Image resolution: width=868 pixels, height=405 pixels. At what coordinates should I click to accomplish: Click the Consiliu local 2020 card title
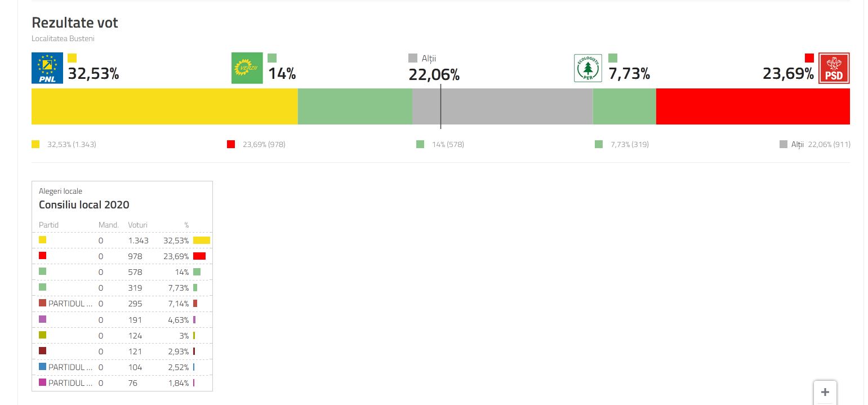pyautogui.click(x=84, y=205)
